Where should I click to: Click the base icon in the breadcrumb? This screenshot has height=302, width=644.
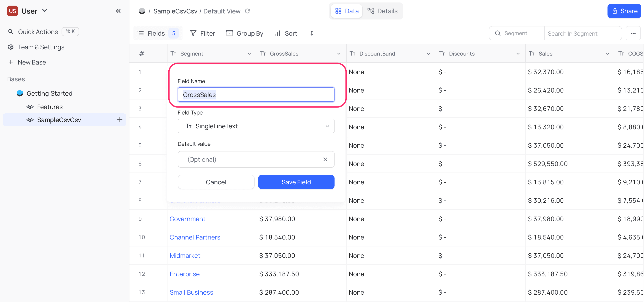[142, 11]
